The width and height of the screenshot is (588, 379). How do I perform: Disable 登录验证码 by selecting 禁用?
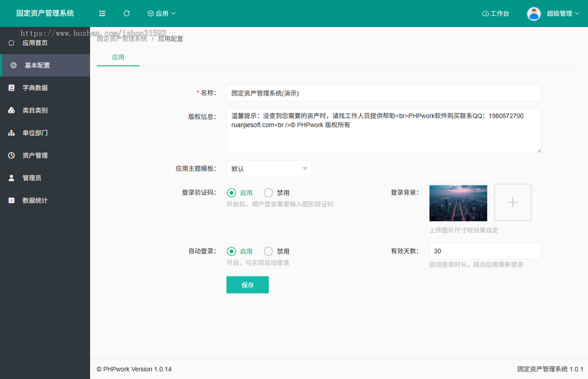pyautogui.click(x=268, y=193)
